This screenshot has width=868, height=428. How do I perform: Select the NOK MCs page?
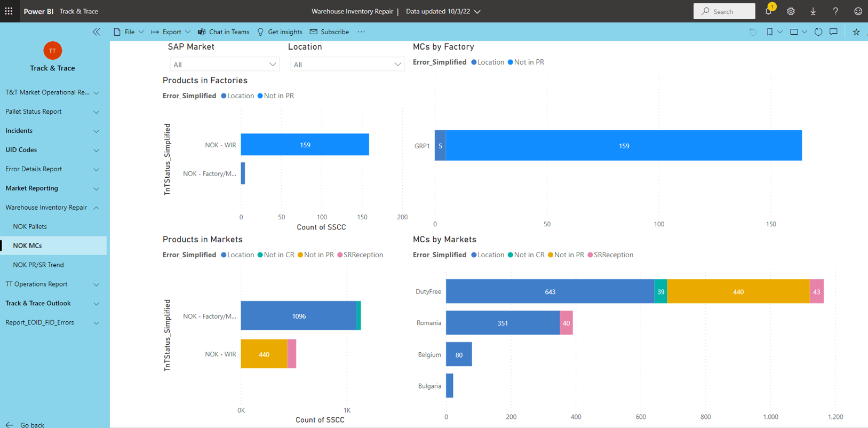(x=53, y=246)
